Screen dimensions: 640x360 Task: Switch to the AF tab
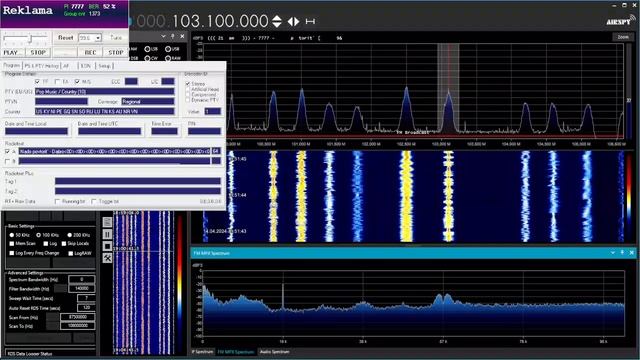point(66,66)
